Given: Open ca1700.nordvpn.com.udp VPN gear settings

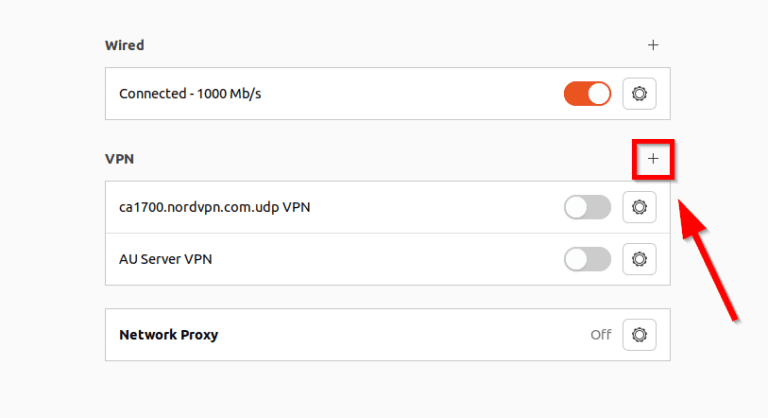Looking at the screenshot, I should click(639, 207).
